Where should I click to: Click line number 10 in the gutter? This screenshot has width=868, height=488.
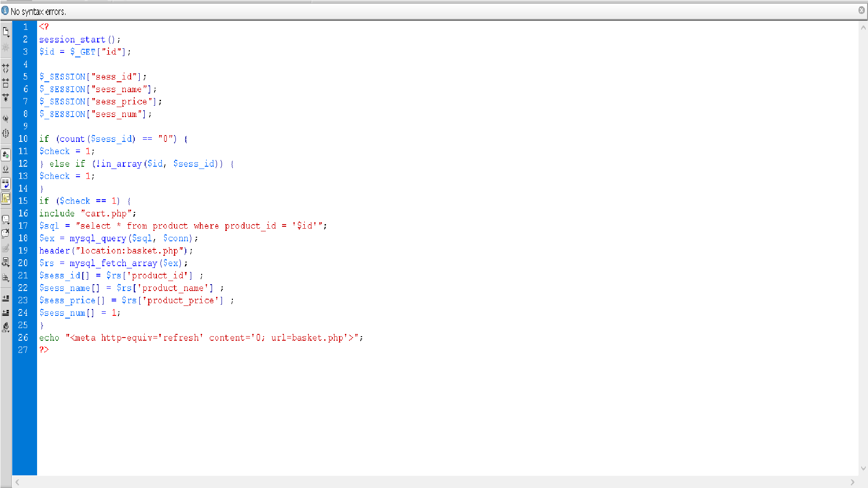click(x=23, y=139)
